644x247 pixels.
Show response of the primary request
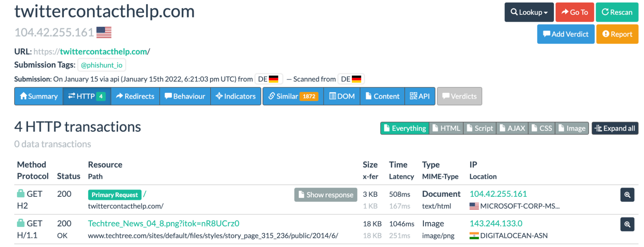[326, 195]
